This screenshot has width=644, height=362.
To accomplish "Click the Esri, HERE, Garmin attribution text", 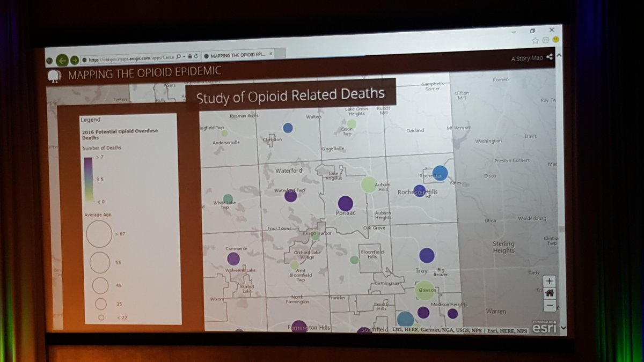I will [437, 330].
